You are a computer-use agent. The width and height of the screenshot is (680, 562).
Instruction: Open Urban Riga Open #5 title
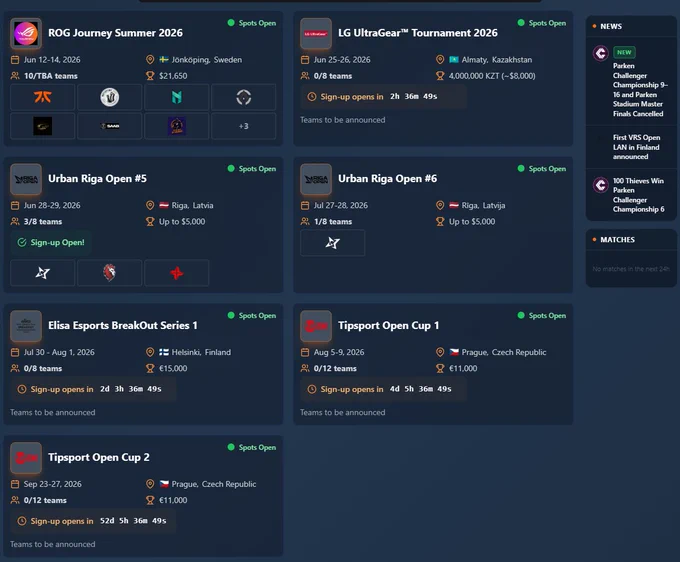(97, 179)
